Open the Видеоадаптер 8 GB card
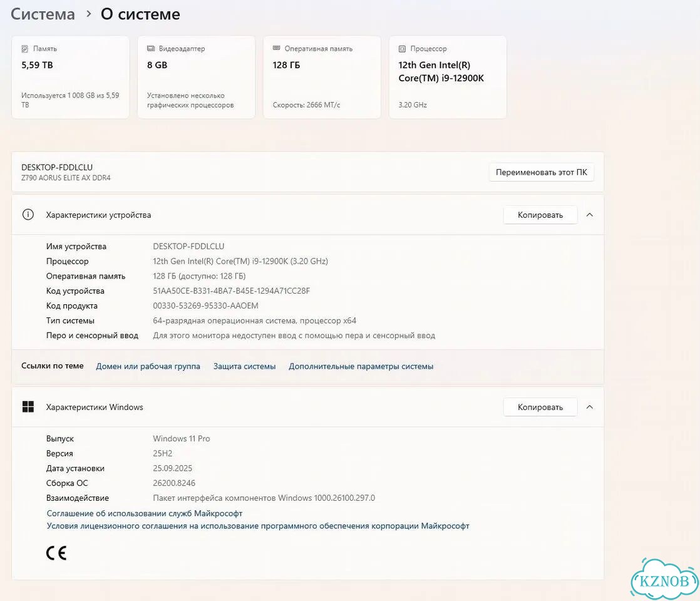700x601 pixels. tap(197, 77)
